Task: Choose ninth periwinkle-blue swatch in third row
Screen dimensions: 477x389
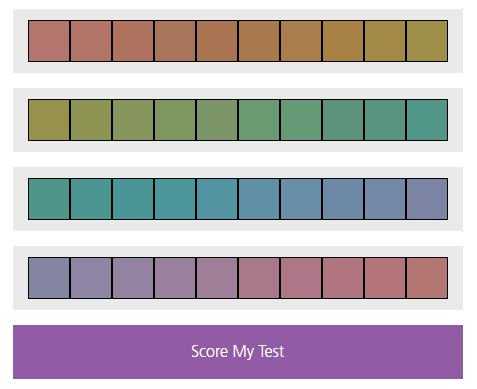Action: coord(385,199)
